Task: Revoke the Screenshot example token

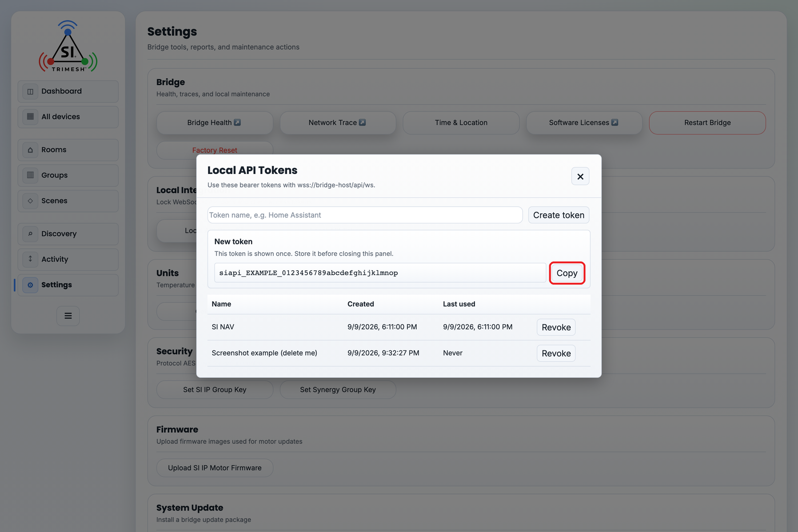Action: coord(556,353)
